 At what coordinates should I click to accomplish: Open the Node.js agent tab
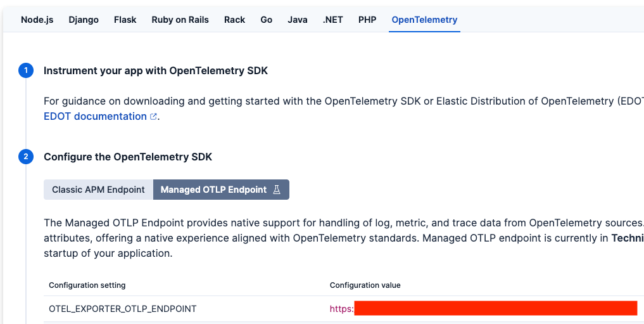(37, 20)
